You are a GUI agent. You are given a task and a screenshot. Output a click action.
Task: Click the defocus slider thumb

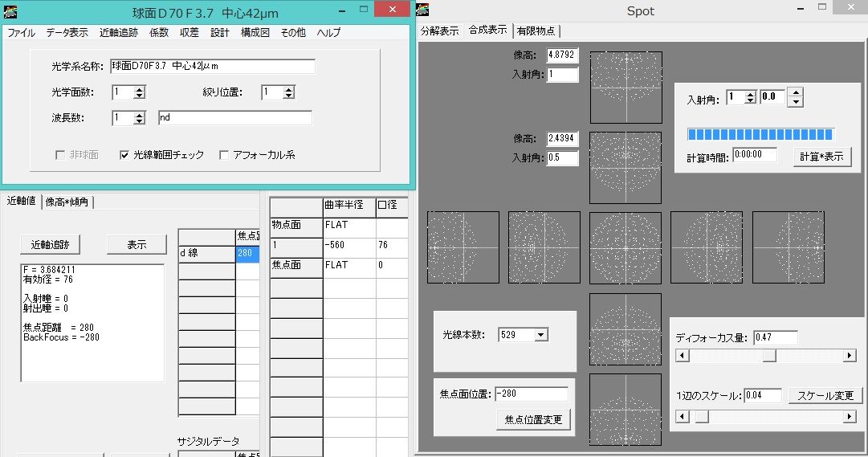769,356
